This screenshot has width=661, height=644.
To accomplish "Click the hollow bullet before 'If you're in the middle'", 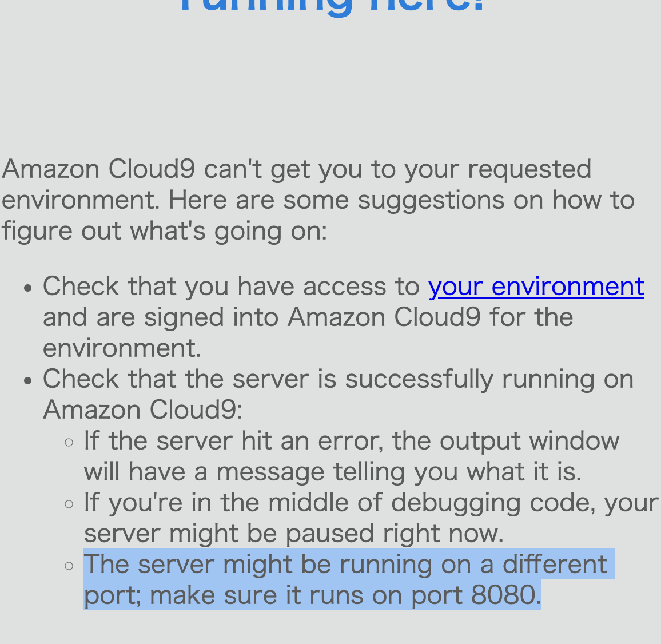I will (x=69, y=504).
